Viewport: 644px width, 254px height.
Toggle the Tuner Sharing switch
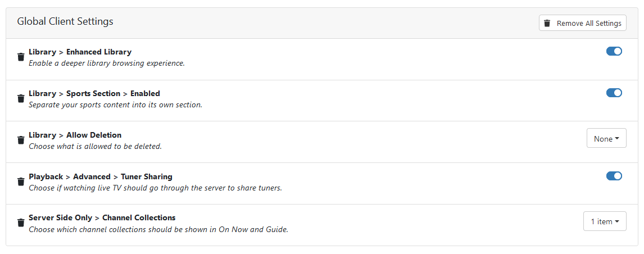614,176
